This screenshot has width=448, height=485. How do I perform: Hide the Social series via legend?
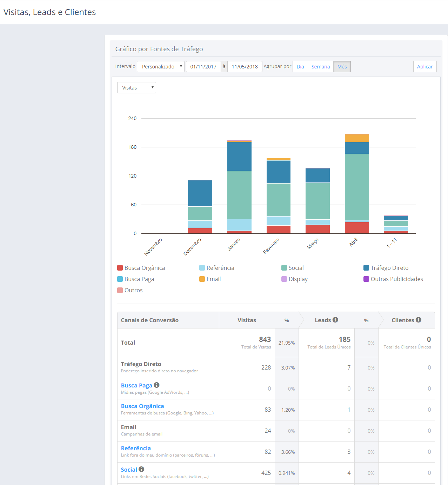pos(293,268)
